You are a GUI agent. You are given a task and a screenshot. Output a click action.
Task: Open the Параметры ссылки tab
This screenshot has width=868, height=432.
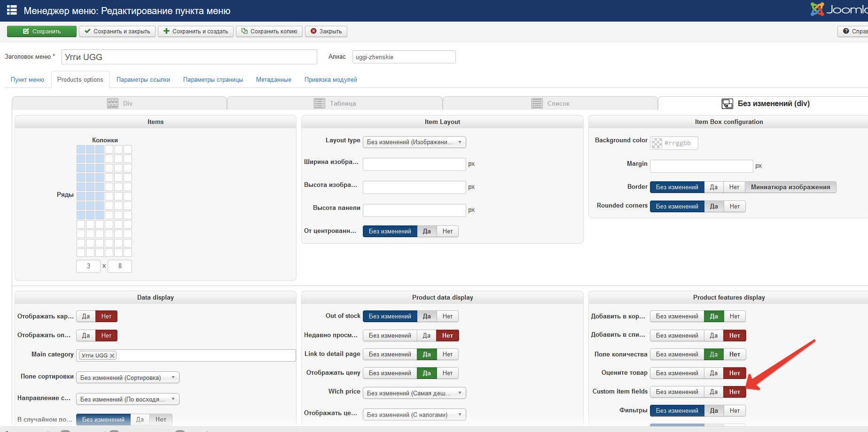click(143, 80)
